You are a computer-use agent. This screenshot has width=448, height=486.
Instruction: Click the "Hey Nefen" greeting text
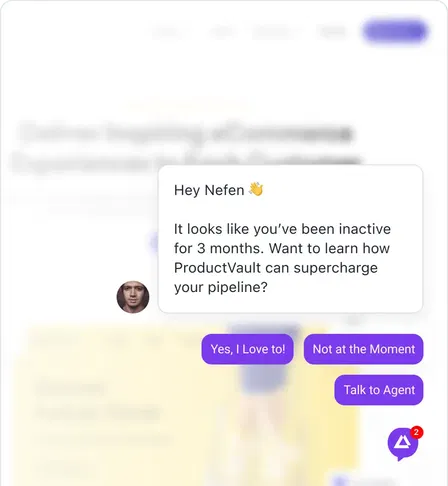click(x=209, y=190)
